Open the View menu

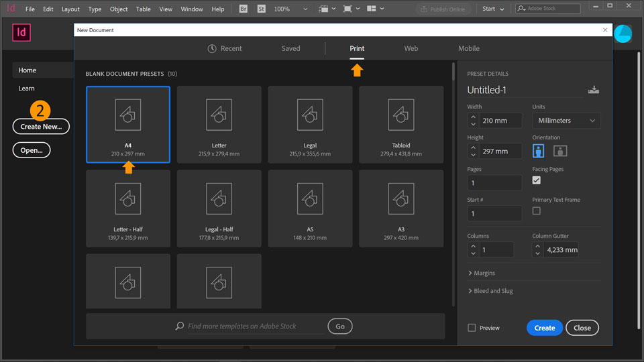click(166, 9)
